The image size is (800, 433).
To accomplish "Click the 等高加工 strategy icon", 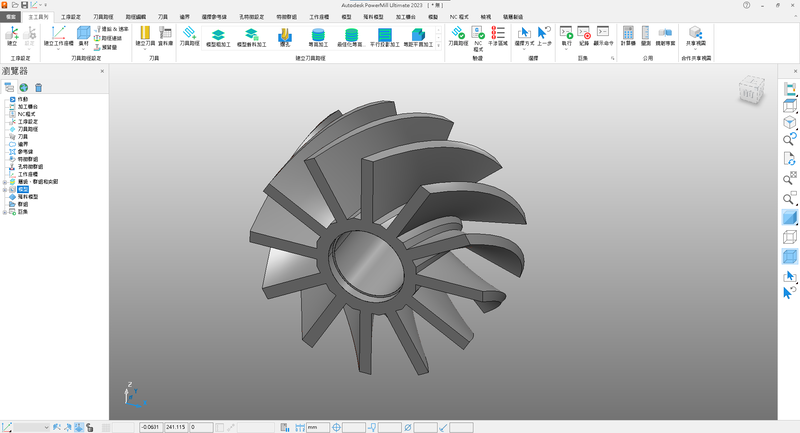I will pos(318,36).
